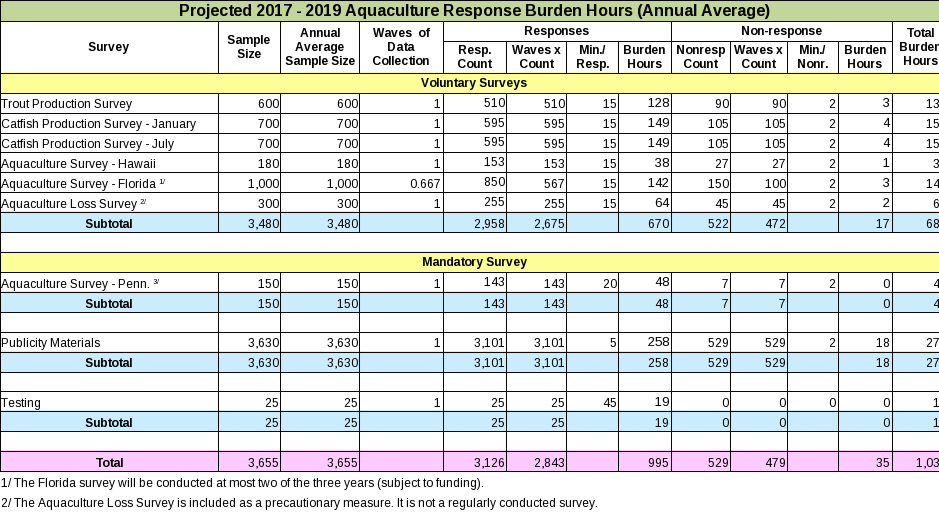Screen dimensions: 939x512
Task: Select the 'Testing' row label
Action: pyautogui.click(x=109, y=402)
